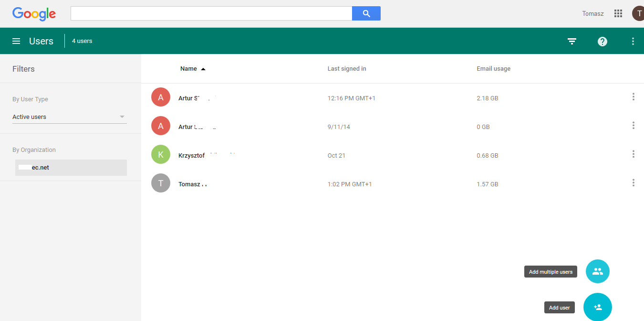Select the ec.net organization filter
Image resolution: width=644 pixels, height=321 pixels.
(71, 168)
